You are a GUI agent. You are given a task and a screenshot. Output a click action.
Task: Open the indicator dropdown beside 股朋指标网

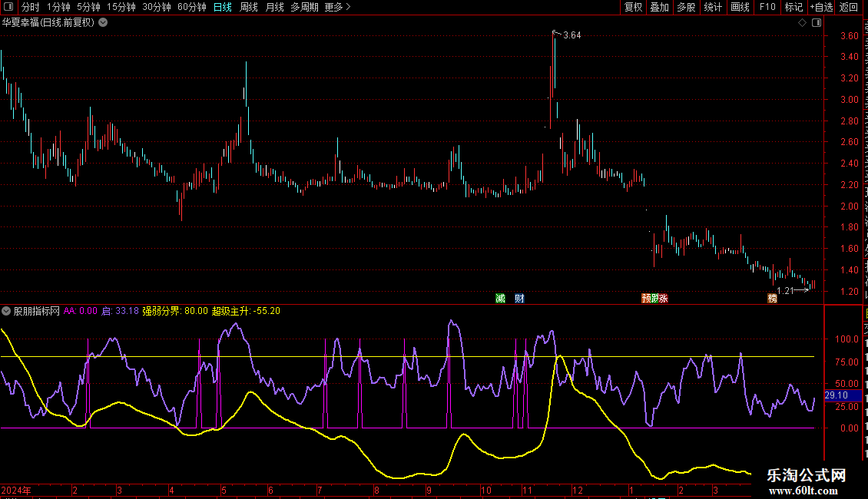(x=6, y=312)
